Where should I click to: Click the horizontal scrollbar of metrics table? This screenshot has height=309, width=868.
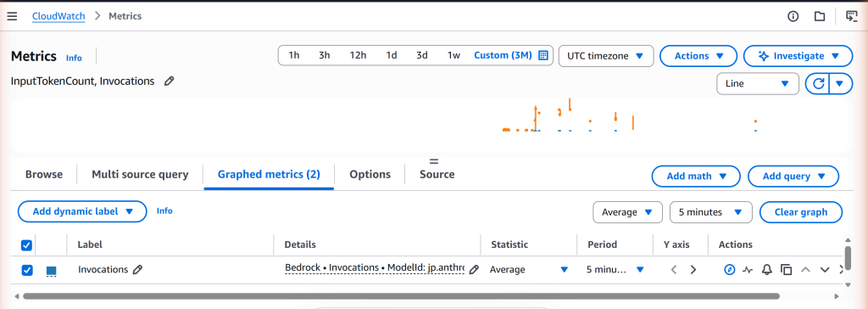[x=401, y=296]
